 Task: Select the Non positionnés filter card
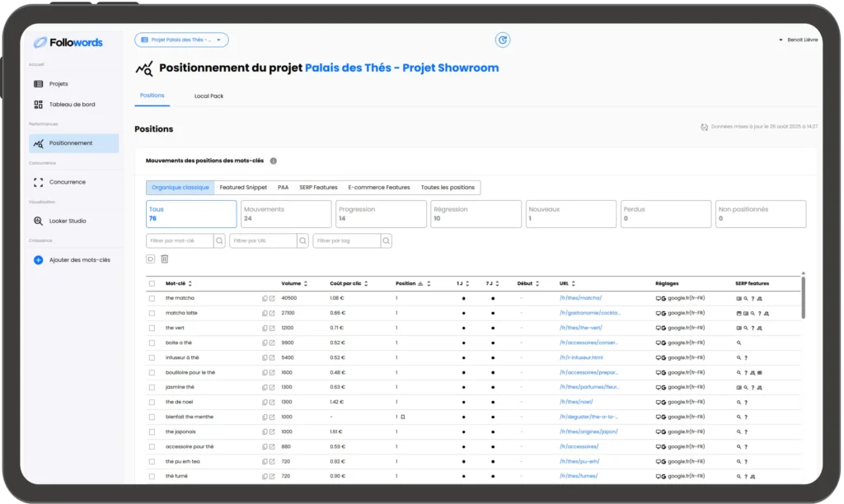(761, 214)
